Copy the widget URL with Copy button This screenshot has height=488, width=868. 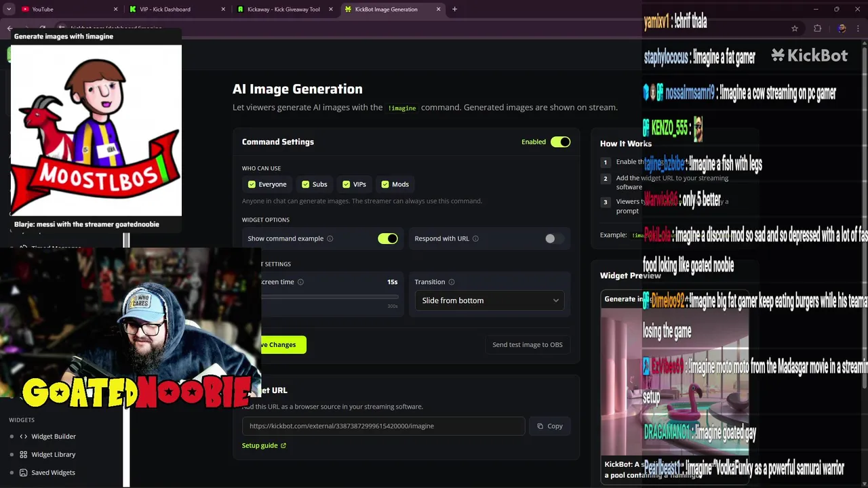click(550, 426)
